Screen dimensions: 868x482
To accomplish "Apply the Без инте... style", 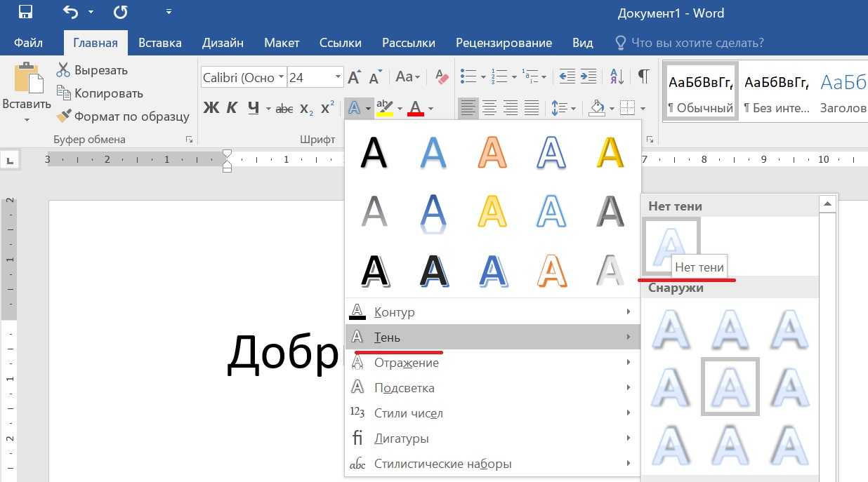I will [x=777, y=91].
